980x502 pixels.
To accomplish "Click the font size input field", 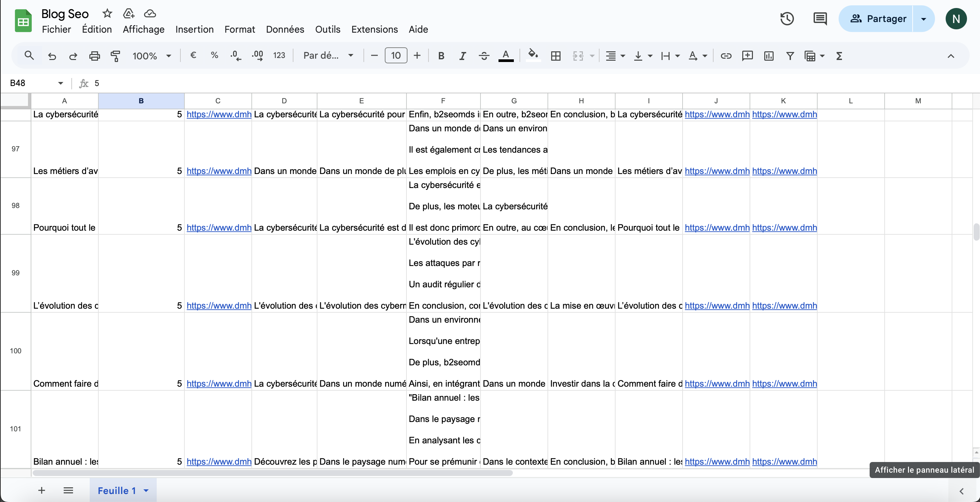I will (x=396, y=56).
